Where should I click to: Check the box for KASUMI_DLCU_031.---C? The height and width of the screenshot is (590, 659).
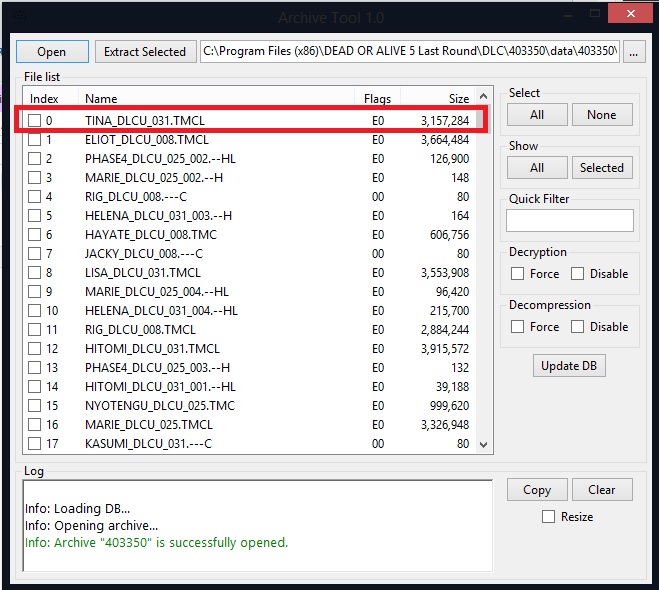(x=34, y=443)
